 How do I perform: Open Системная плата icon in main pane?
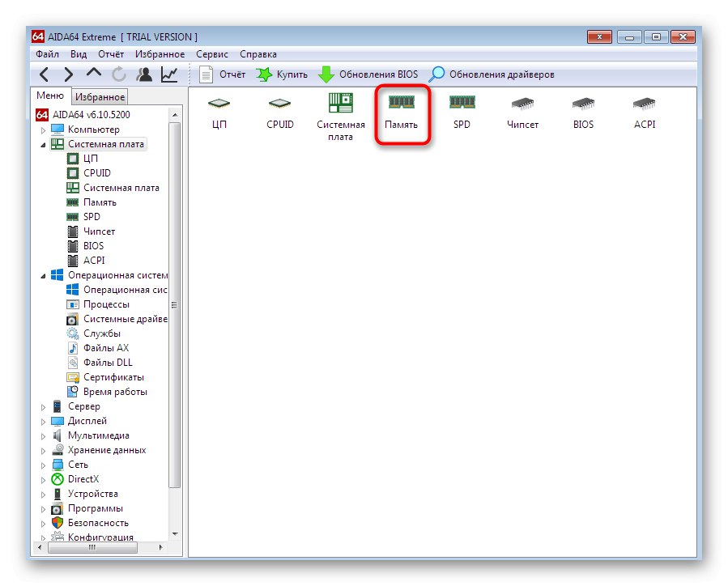pyautogui.click(x=340, y=117)
